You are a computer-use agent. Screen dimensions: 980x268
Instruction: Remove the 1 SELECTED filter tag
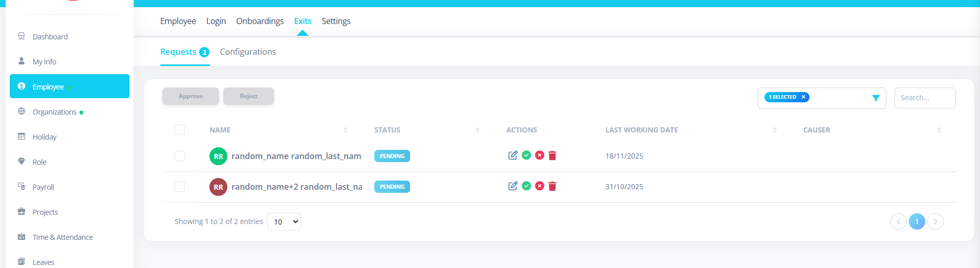click(803, 97)
